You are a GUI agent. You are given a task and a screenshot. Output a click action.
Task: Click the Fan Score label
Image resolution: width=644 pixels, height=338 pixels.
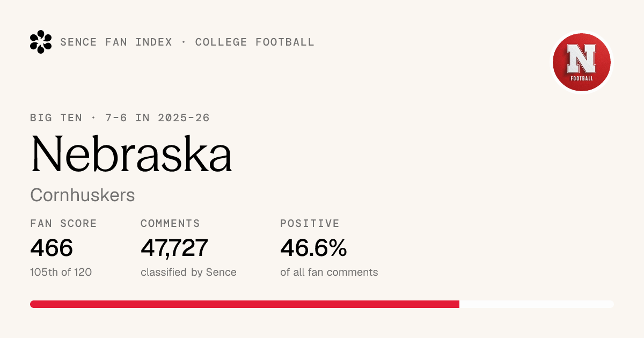point(64,224)
